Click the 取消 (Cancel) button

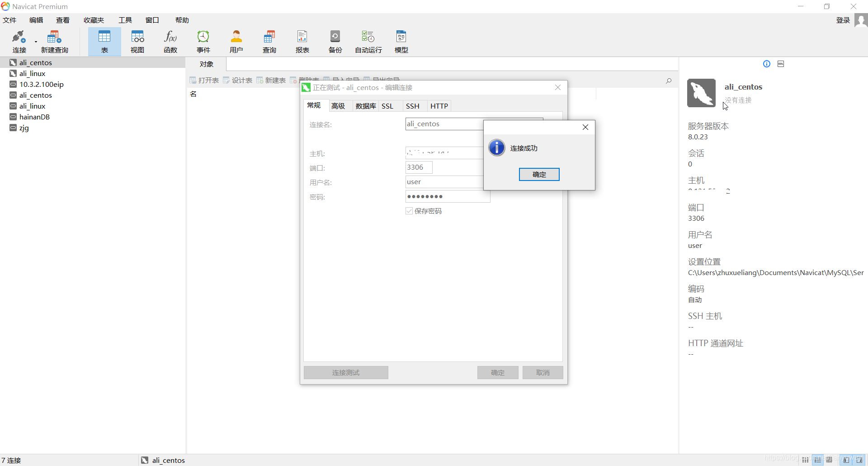pos(543,372)
